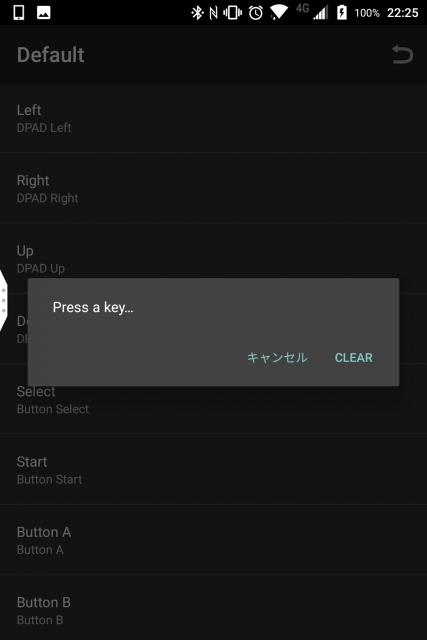
Task: Tap the Bluetooth status icon
Action: 197,13
